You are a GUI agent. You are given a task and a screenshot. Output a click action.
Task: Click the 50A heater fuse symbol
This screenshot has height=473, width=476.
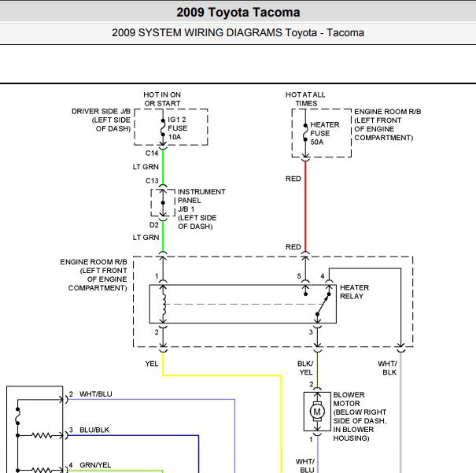pyautogui.click(x=305, y=133)
